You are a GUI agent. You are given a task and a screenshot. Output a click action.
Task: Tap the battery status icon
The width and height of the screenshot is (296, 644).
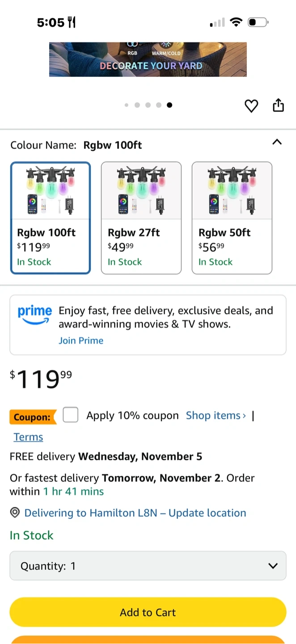point(258,22)
